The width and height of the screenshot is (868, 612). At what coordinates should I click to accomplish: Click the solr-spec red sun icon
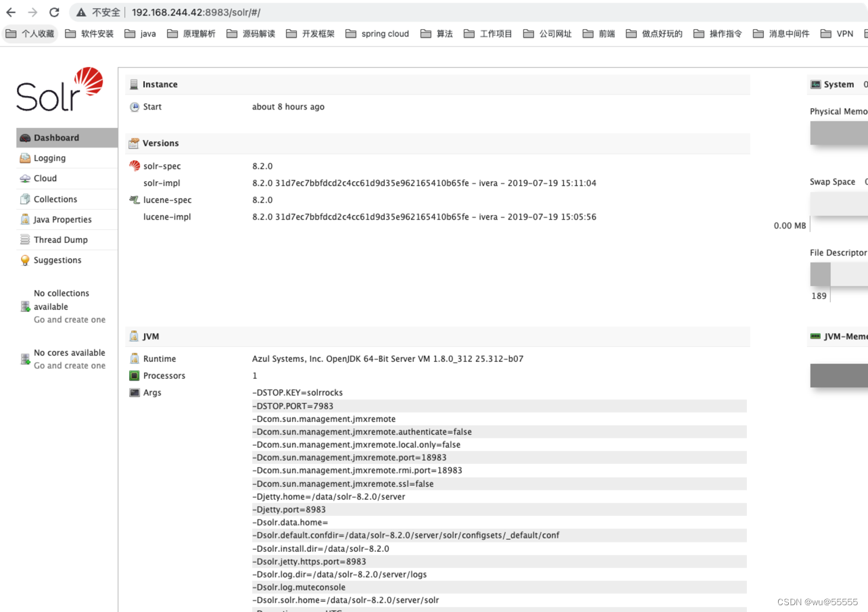pyautogui.click(x=135, y=166)
